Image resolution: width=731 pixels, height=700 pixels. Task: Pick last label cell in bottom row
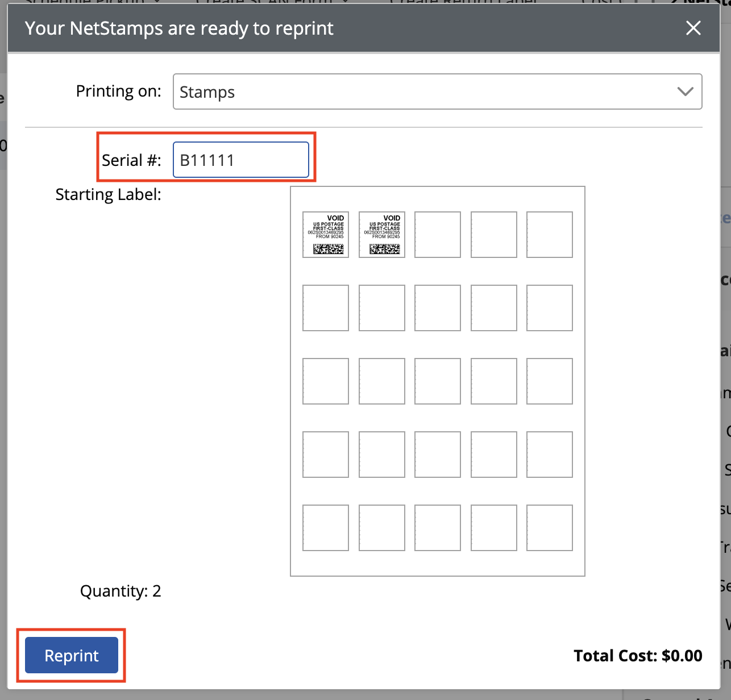tap(550, 528)
